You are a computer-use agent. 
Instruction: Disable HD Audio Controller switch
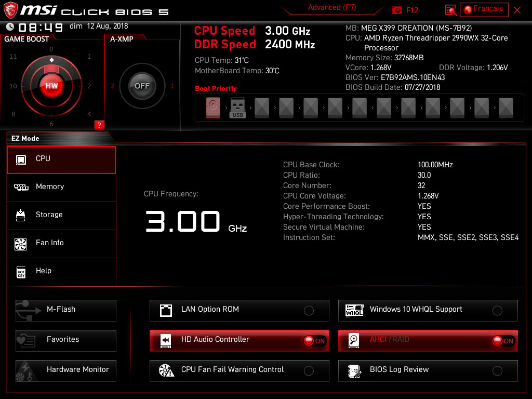(x=314, y=341)
